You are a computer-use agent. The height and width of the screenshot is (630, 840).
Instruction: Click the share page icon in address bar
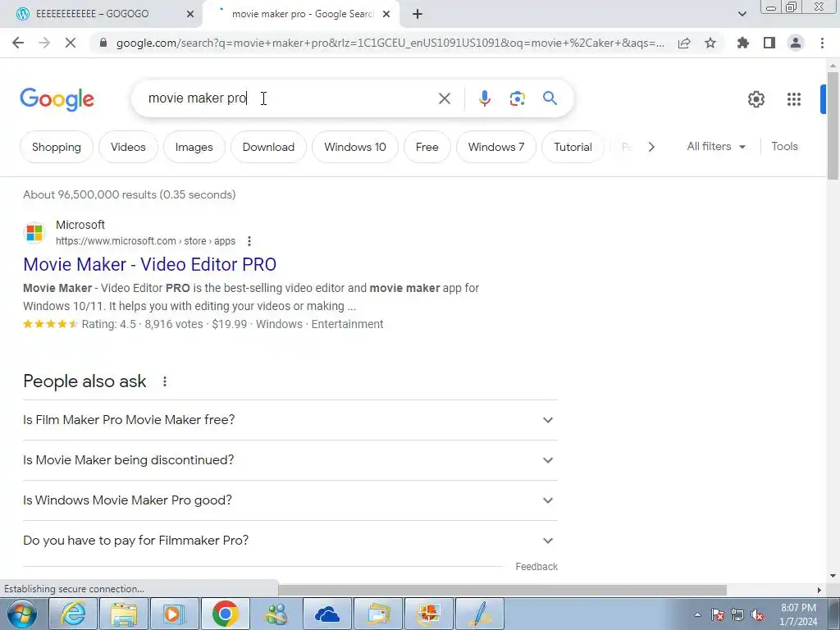(684, 43)
